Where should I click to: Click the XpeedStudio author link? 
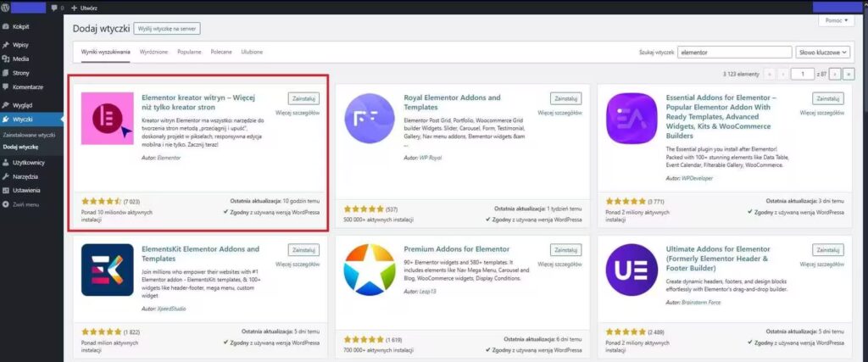pos(171,309)
